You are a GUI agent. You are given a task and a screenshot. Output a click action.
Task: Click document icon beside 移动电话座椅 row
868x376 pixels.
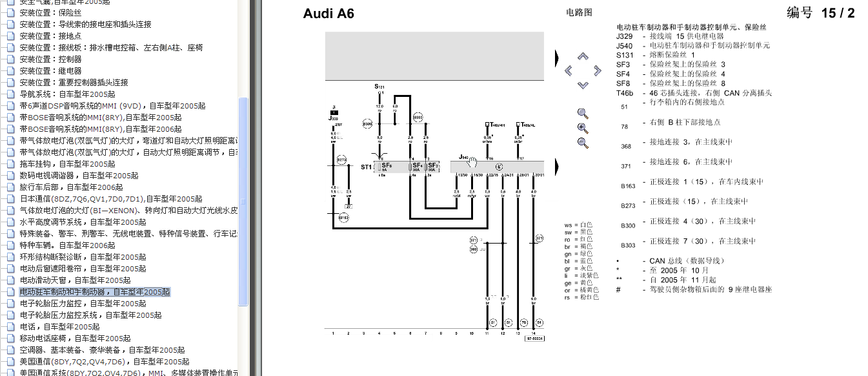point(10,338)
